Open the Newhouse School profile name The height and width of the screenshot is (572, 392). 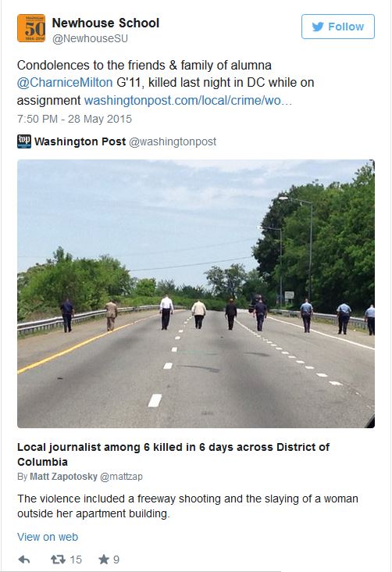(x=105, y=23)
